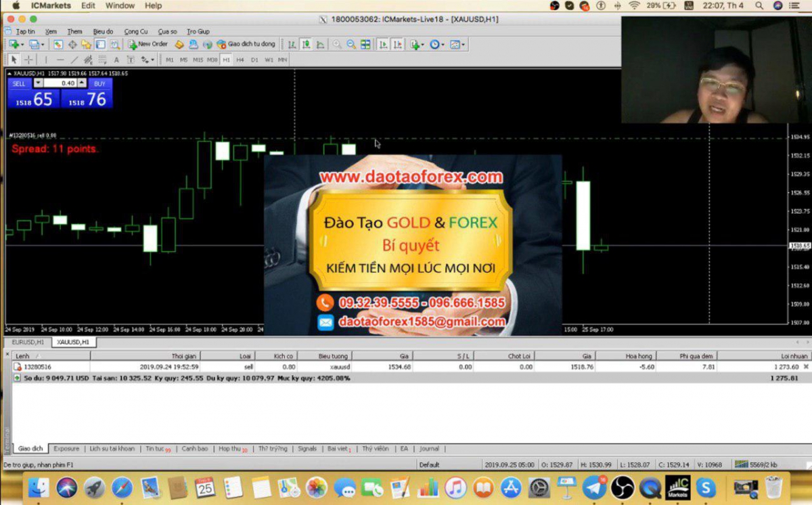Select the vertical line drawing tool
This screenshot has height=505, width=812.
[46, 60]
